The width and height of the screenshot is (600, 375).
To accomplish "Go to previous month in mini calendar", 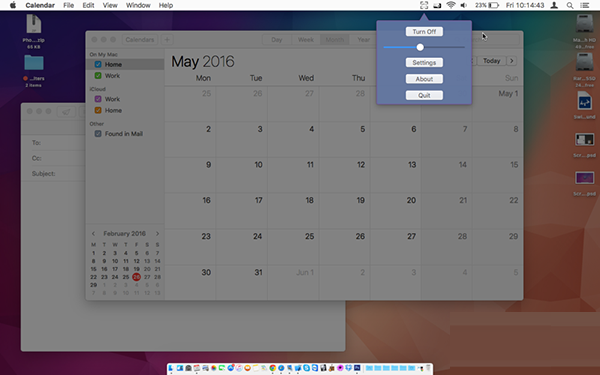I will 93,233.
